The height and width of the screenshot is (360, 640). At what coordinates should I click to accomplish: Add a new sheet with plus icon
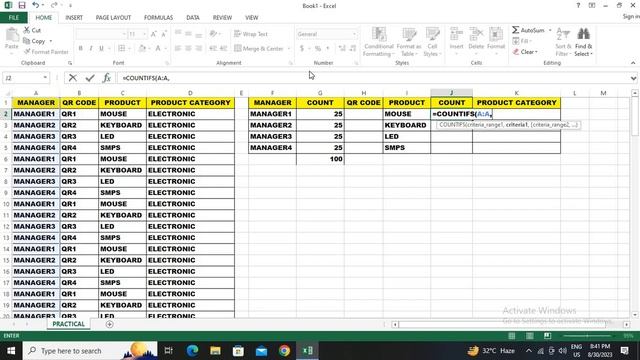tap(109, 324)
